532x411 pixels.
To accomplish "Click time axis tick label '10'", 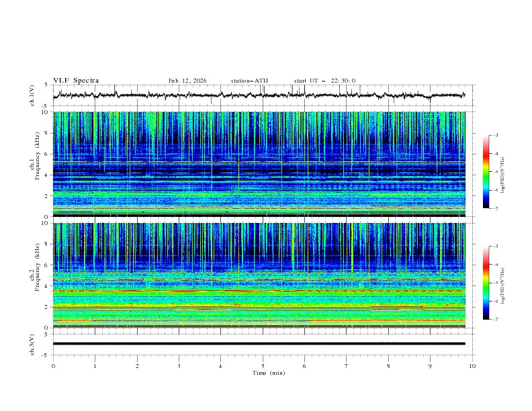I will (472, 366).
